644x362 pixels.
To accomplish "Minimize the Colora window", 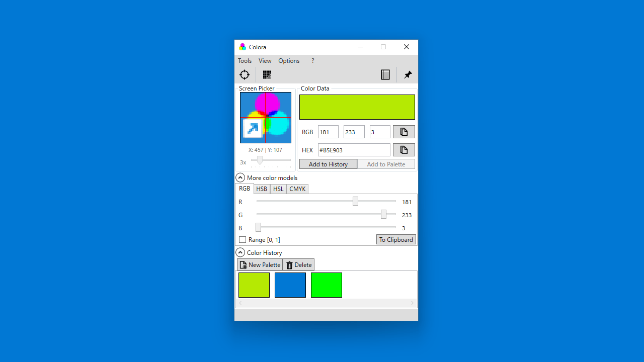I will pos(361,47).
